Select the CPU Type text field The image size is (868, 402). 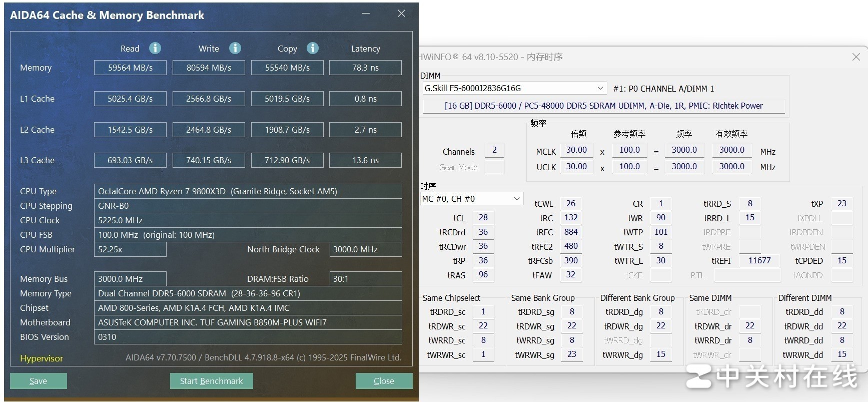[x=248, y=191]
